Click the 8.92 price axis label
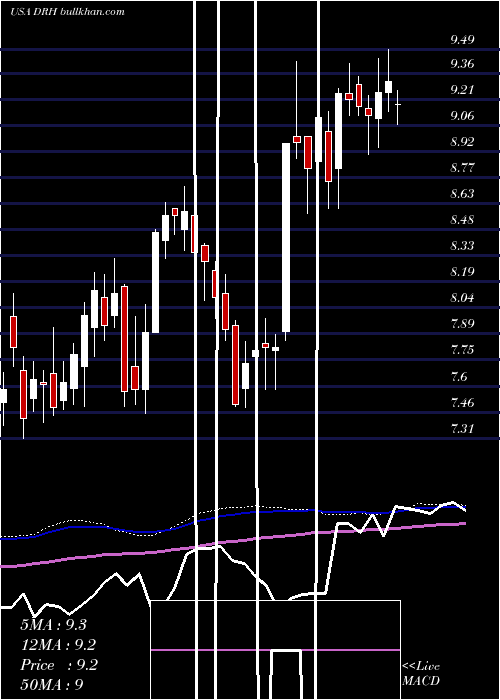This screenshot has height=700, width=500. (462, 142)
